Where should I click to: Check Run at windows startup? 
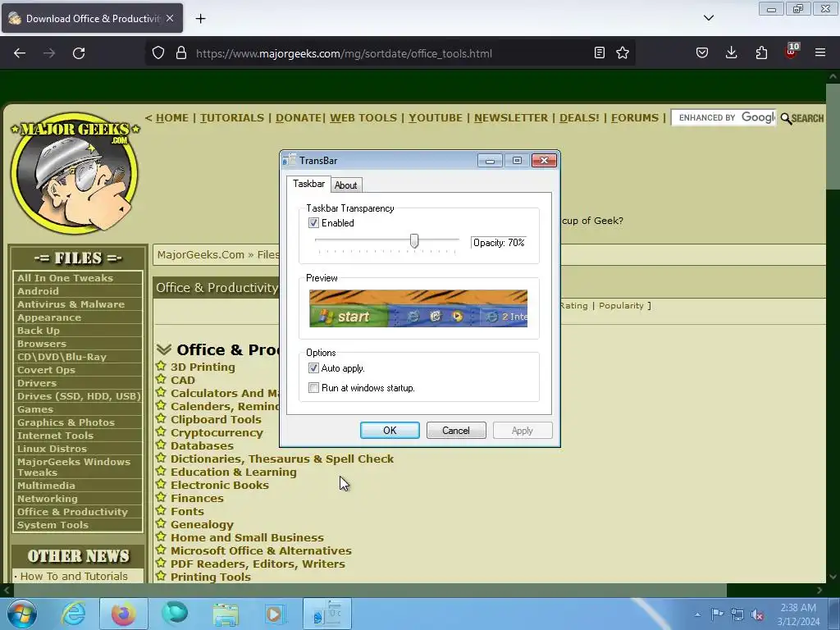(314, 388)
